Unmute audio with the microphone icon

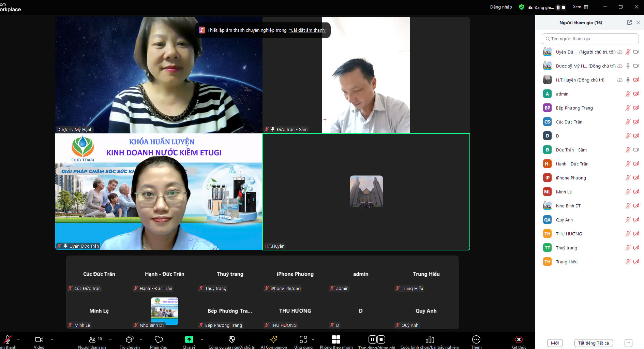[8, 339]
